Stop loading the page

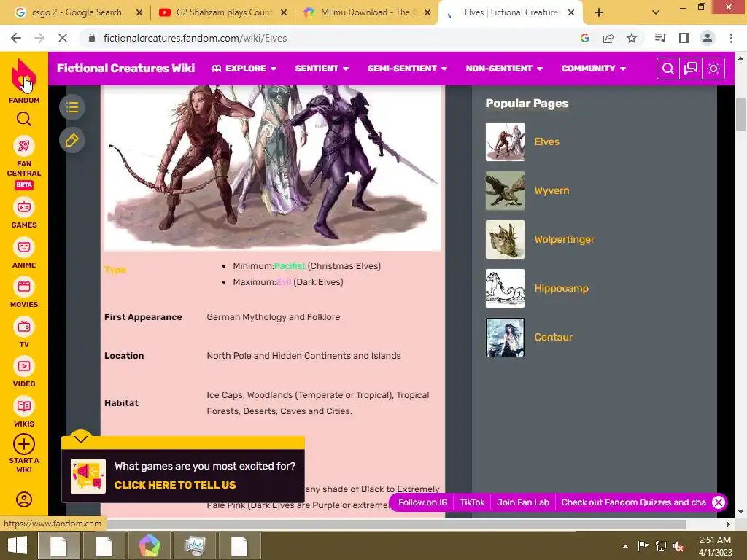coord(63,38)
